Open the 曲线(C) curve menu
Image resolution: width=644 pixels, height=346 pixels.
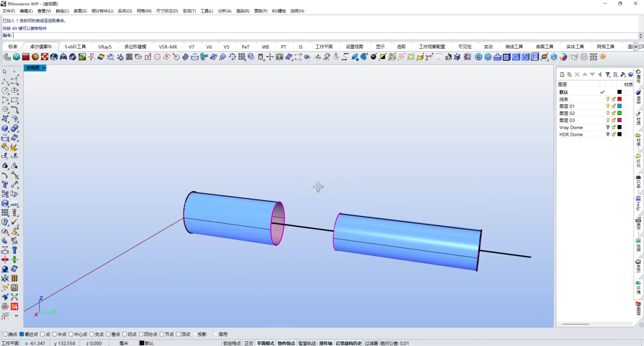[62, 11]
